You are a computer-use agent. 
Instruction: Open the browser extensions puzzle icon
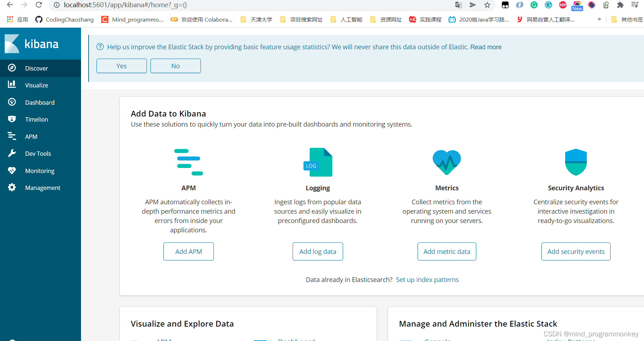click(620, 5)
